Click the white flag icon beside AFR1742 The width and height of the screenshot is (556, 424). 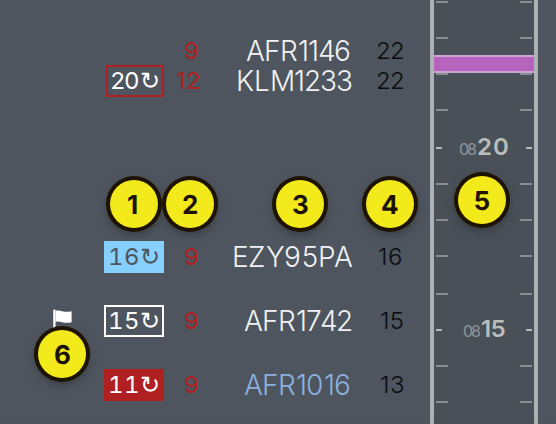click(62, 318)
